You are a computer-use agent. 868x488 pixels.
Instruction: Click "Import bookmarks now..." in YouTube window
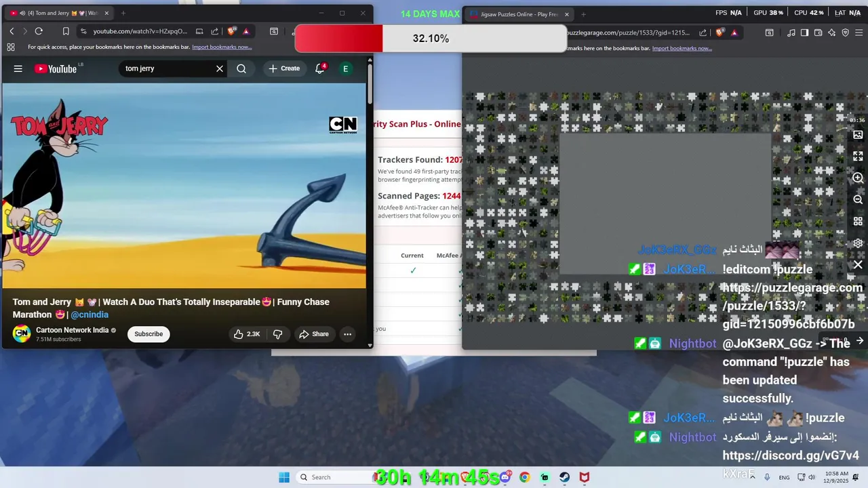click(x=222, y=47)
